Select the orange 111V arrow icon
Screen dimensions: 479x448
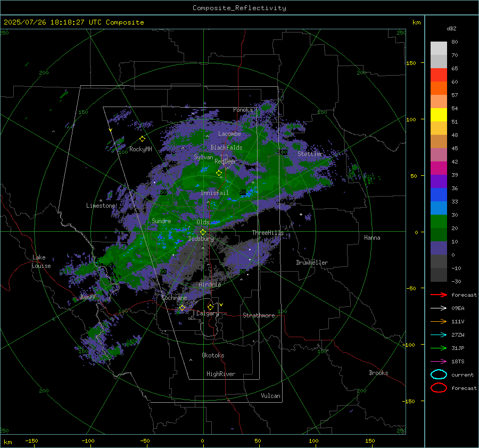click(439, 321)
